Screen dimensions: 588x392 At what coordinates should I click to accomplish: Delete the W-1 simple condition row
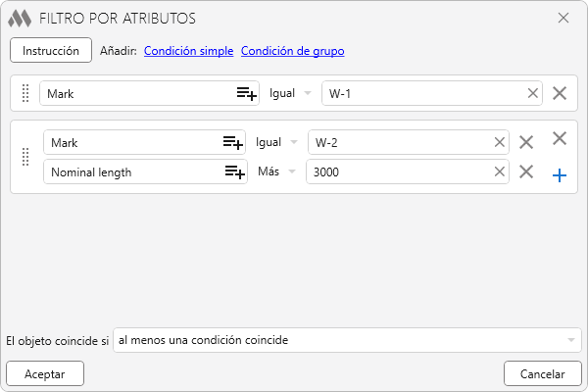[560, 93]
